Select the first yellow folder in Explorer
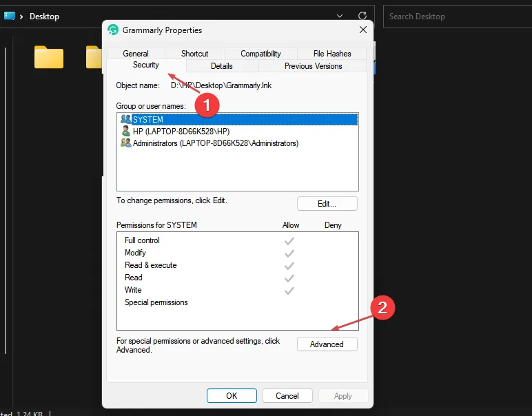The height and width of the screenshot is (416, 532). 49,57
